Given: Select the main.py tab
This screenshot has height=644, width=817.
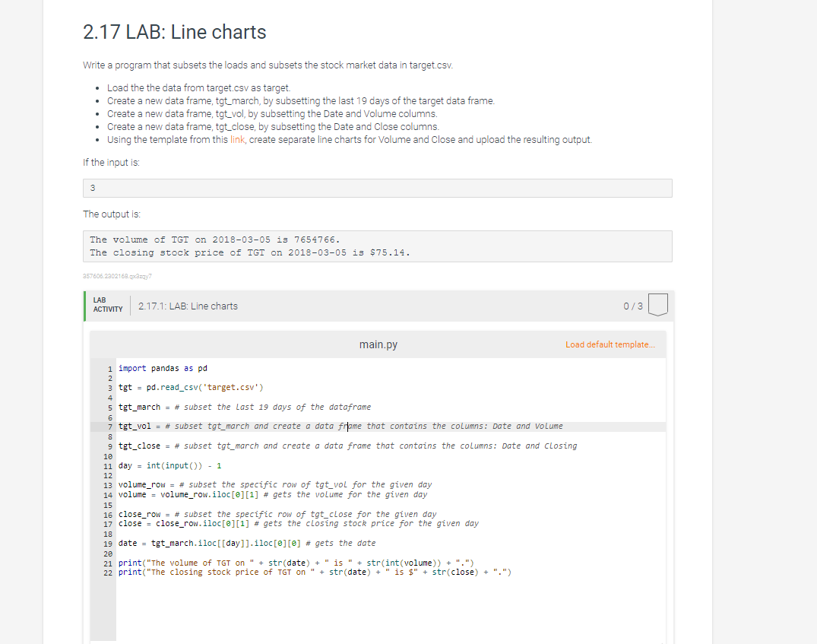Looking at the screenshot, I should click(378, 344).
